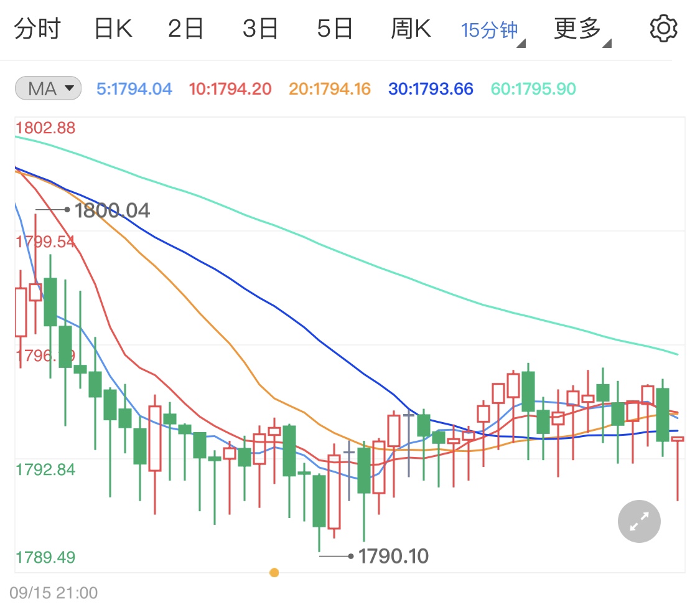Click the MA5 value 5:1794.04
The width and height of the screenshot is (700, 607).
(x=134, y=89)
